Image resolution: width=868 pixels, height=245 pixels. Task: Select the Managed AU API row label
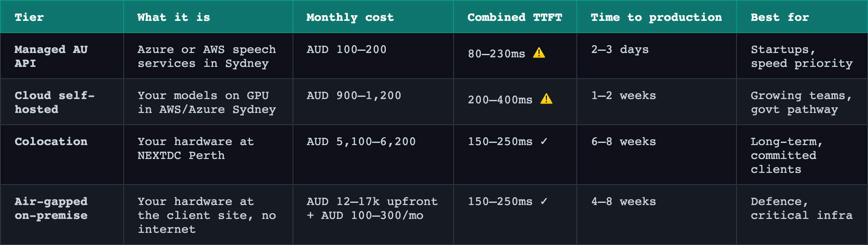(x=51, y=56)
